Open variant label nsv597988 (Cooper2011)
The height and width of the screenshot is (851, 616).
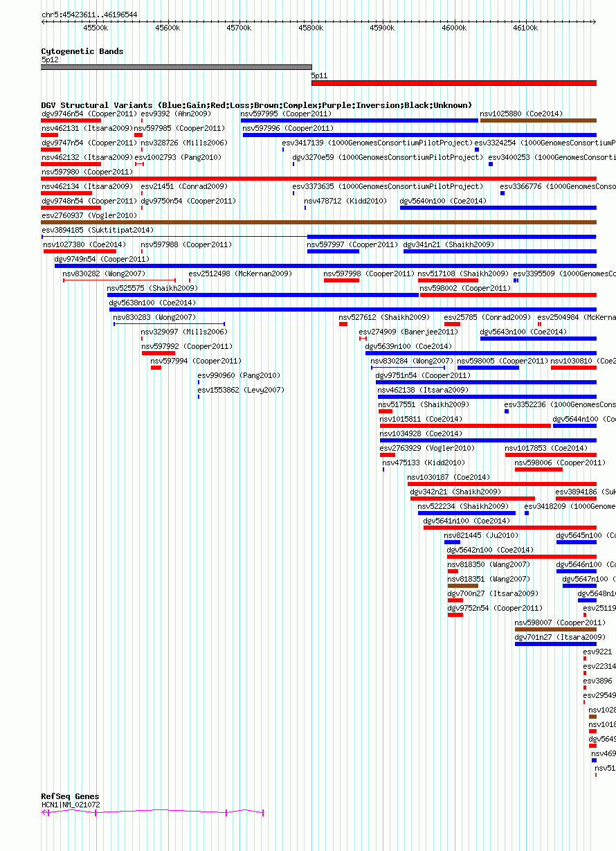pyautogui.click(x=187, y=244)
